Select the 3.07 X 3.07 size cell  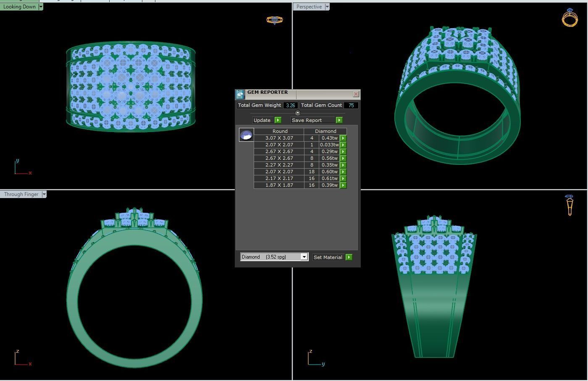[279, 138]
